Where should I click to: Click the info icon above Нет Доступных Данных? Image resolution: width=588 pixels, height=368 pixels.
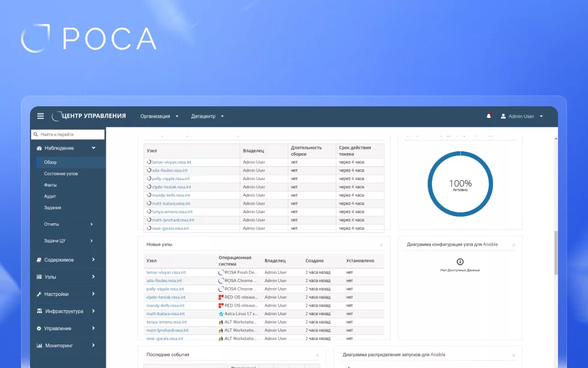coord(460,262)
